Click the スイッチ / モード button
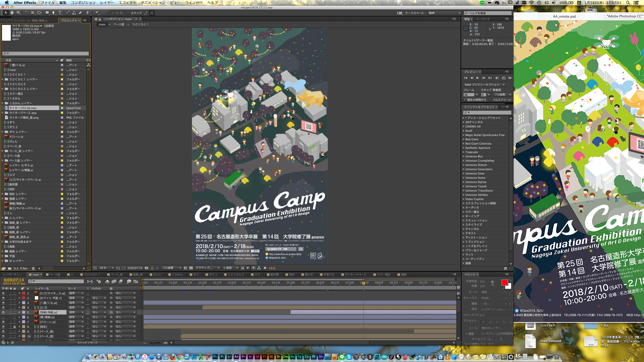 87,343
